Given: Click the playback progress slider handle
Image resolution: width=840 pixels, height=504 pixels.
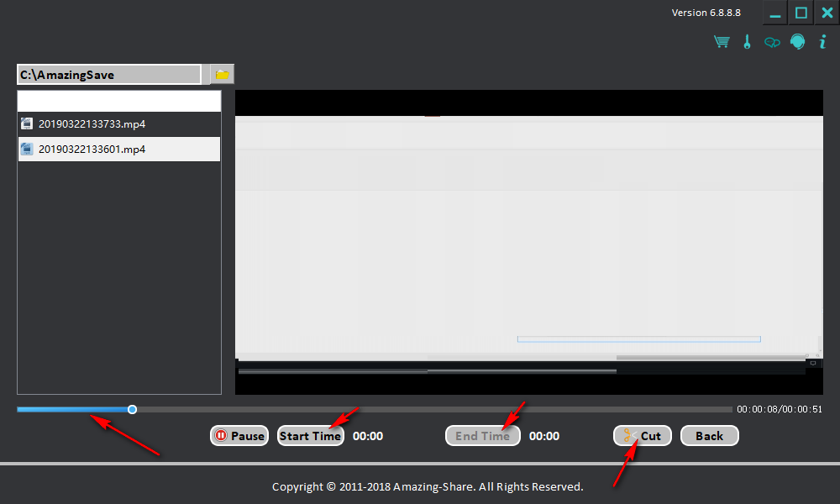Looking at the screenshot, I should (133, 410).
